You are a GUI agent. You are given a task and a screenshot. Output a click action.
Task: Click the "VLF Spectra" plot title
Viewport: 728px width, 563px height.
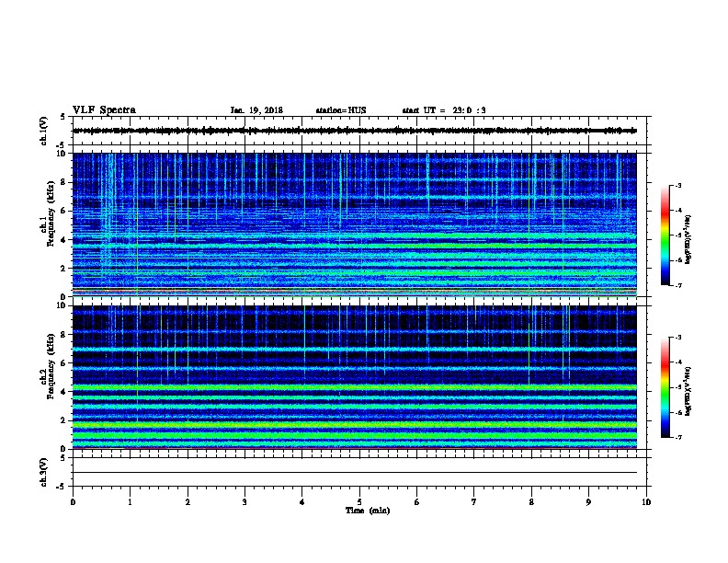pyautogui.click(x=104, y=110)
